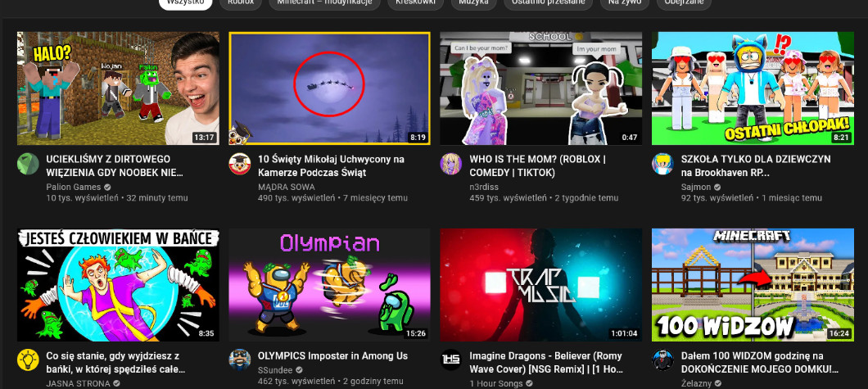The image size is (868, 389).
Task: Open the Sajmon channel avatar
Action: click(662, 162)
